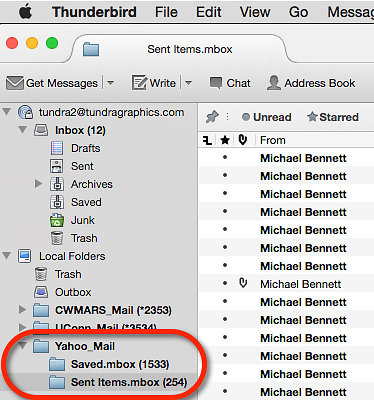This screenshot has width=374, height=400.
Task: Select the Local Folders label
Action: coord(72,256)
